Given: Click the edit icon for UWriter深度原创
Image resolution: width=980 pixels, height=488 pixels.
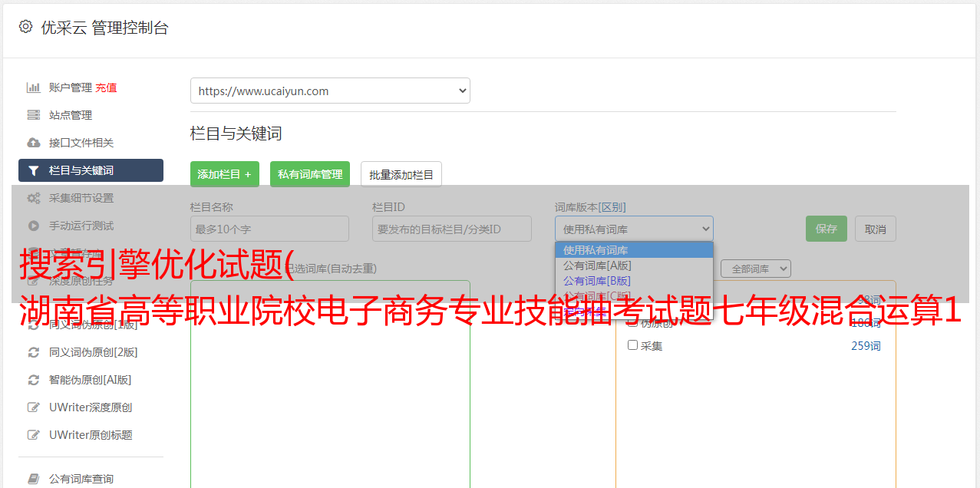Looking at the screenshot, I should pos(33,407).
